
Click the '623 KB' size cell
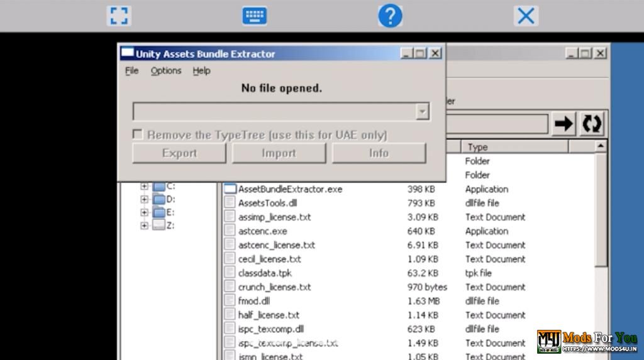pyautogui.click(x=421, y=329)
